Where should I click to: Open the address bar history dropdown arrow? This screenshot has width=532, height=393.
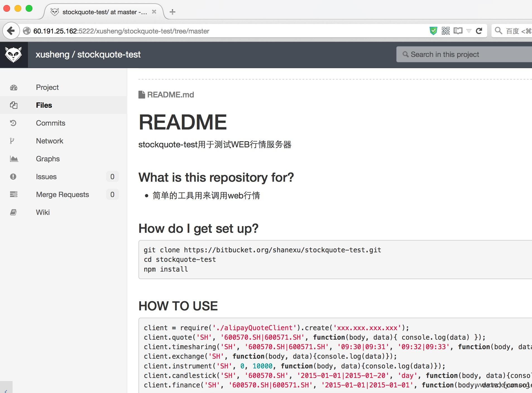[469, 31]
